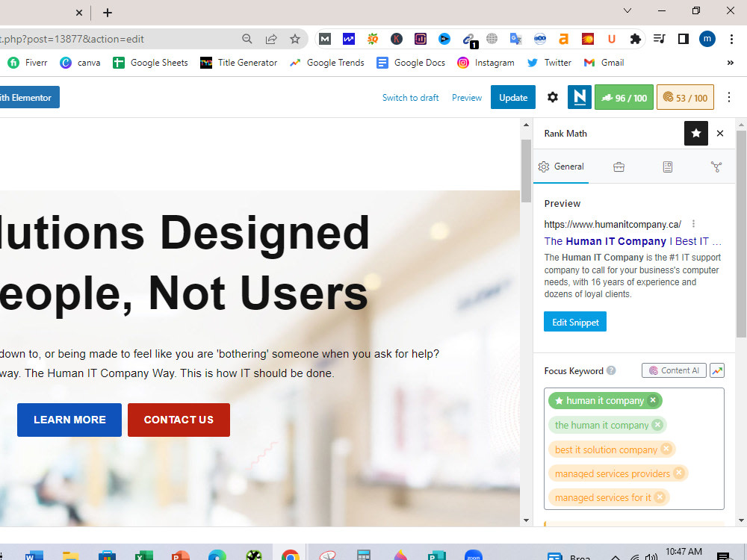Close the Rank Math sidebar panel
This screenshot has width=747, height=560.
(x=720, y=134)
